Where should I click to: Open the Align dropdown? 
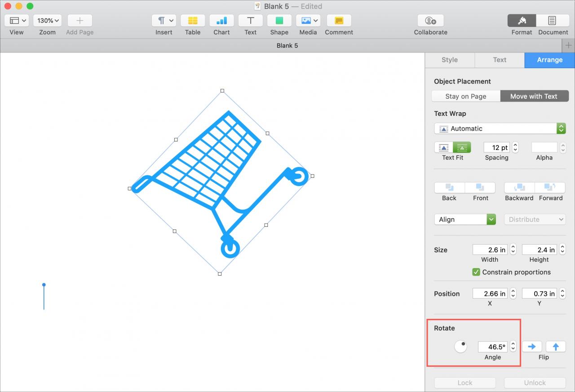pos(465,219)
